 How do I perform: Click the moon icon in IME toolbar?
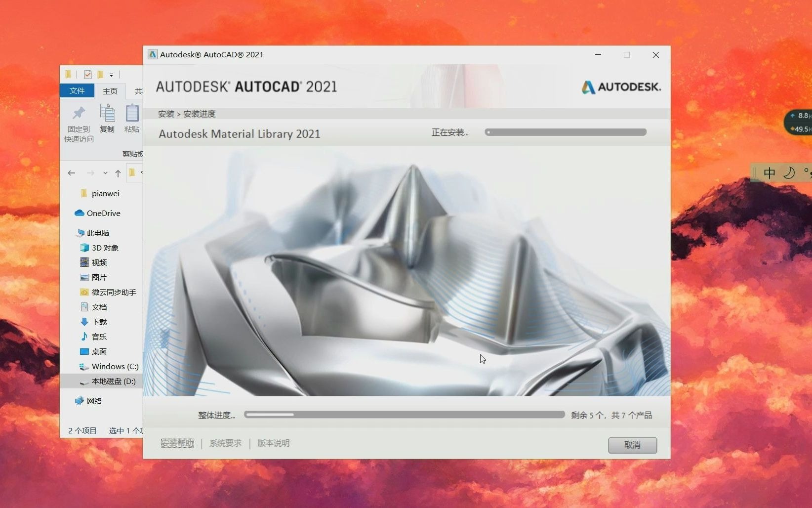(x=789, y=173)
